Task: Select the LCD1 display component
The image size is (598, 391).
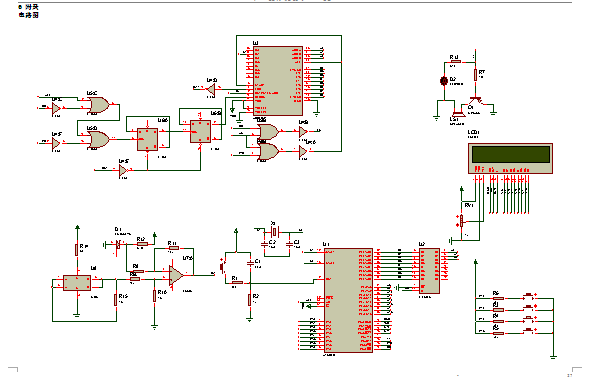Action: coord(510,159)
